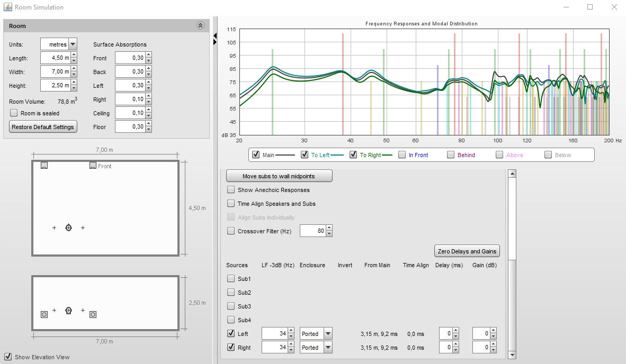Viewport: 626px width, 364px height.
Task: Click Zero Delays and Gains button
Action: click(467, 251)
